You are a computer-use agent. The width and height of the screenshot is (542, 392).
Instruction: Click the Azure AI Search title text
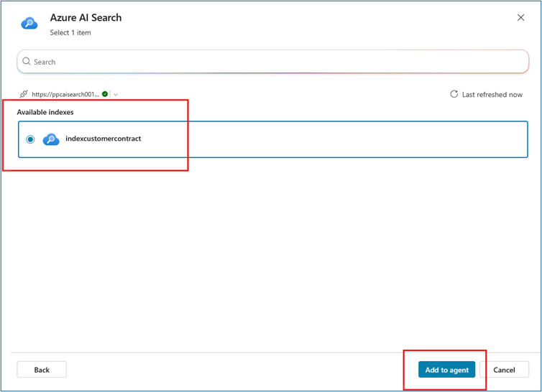(x=86, y=18)
